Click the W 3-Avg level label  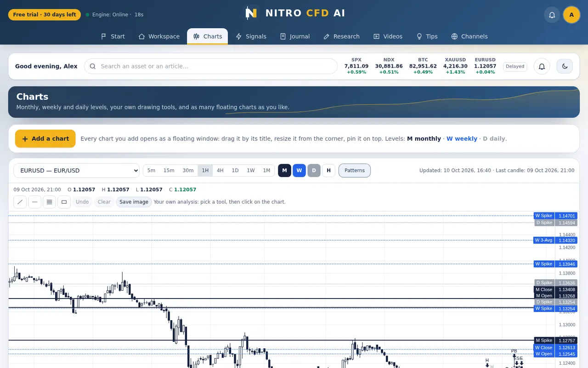point(544,240)
